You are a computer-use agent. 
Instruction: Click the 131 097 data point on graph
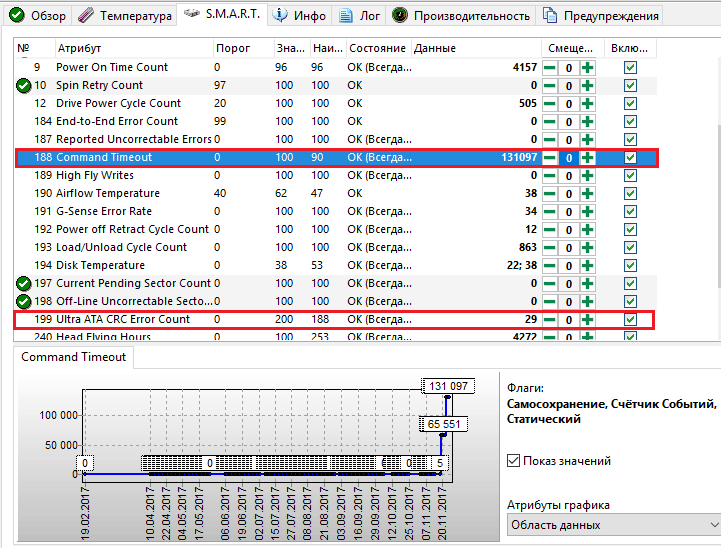point(447,397)
